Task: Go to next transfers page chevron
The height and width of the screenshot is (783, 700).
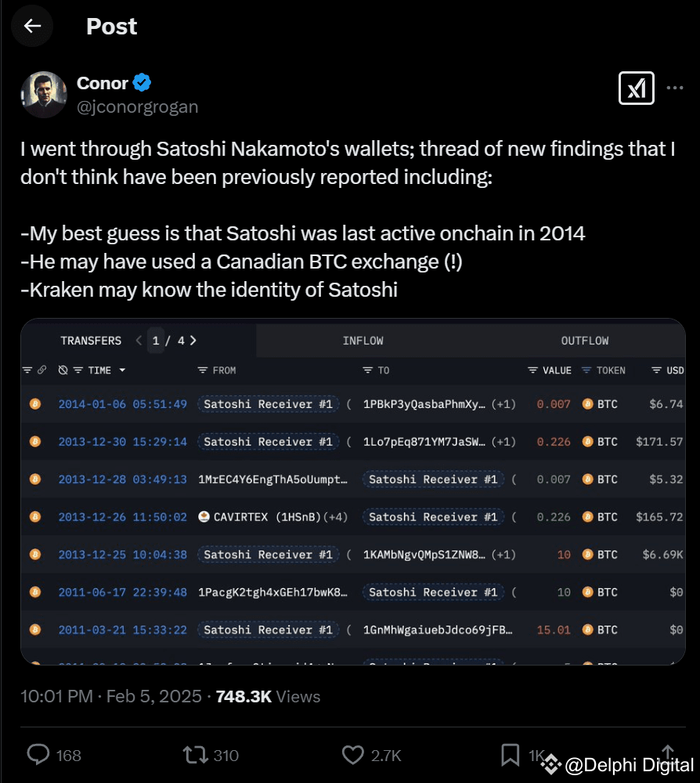Action: point(193,341)
